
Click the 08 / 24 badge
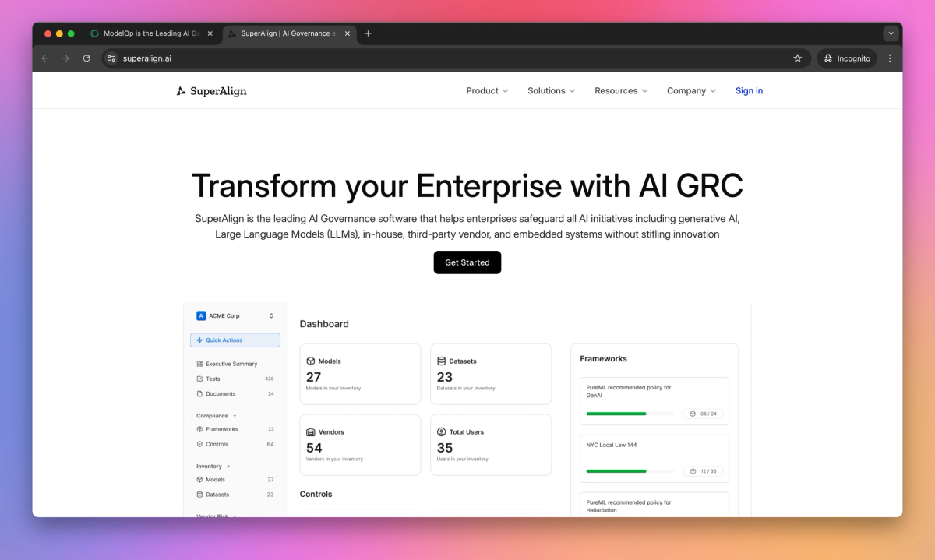click(704, 414)
